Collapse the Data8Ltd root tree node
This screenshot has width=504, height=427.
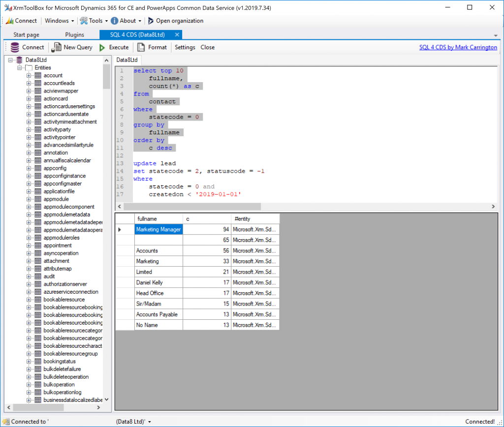(11, 60)
